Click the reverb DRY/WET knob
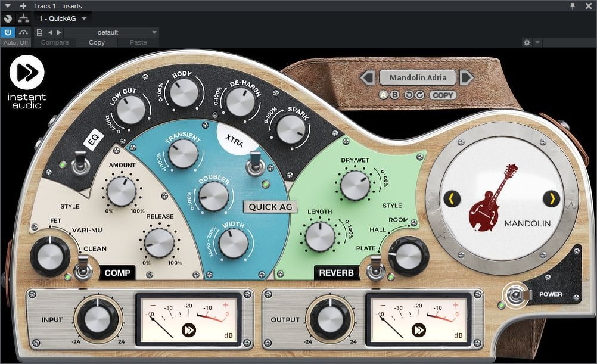The height and width of the screenshot is (364, 597). click(355, 185)
